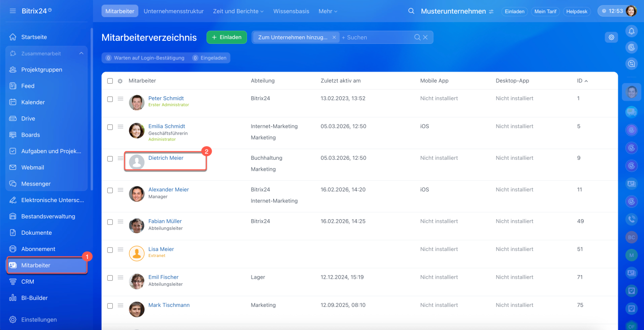
Task: Open row actions menu for Peter Schmidt
Action: click(121, 99)
